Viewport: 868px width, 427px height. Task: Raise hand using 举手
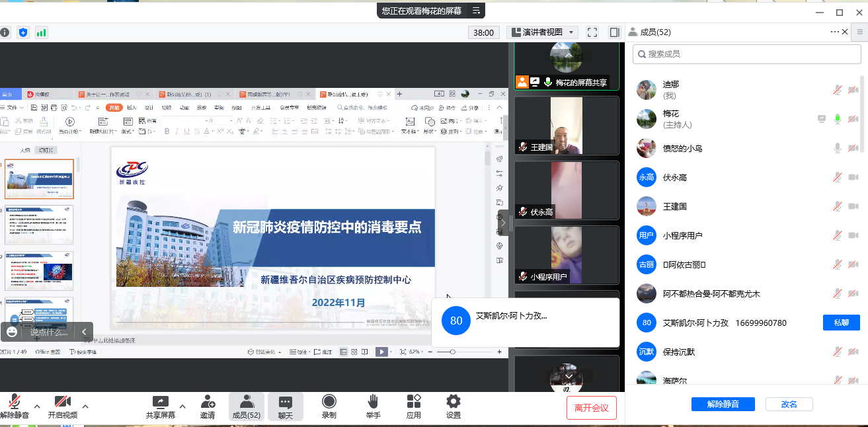click(x=373, y=407)
